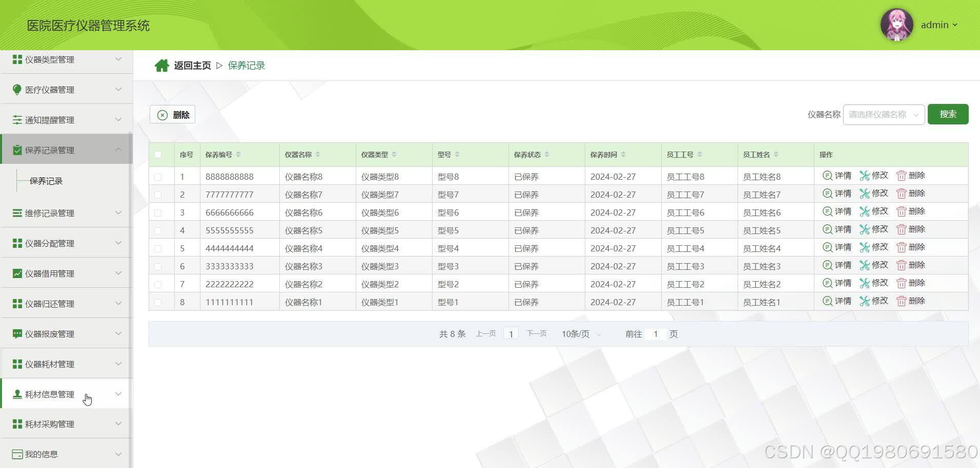Expand 通知提醒管理 via its chevron
The image size is (980, 468).
coord(118,120)
